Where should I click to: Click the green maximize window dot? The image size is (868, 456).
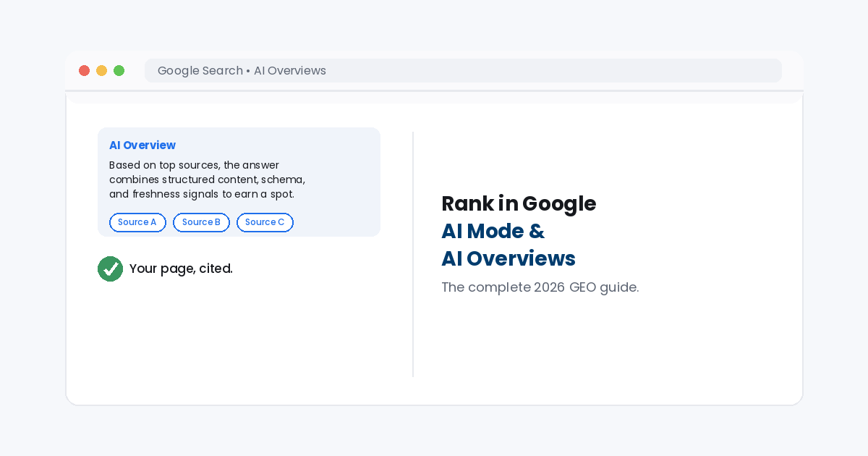tap(119, 70)
